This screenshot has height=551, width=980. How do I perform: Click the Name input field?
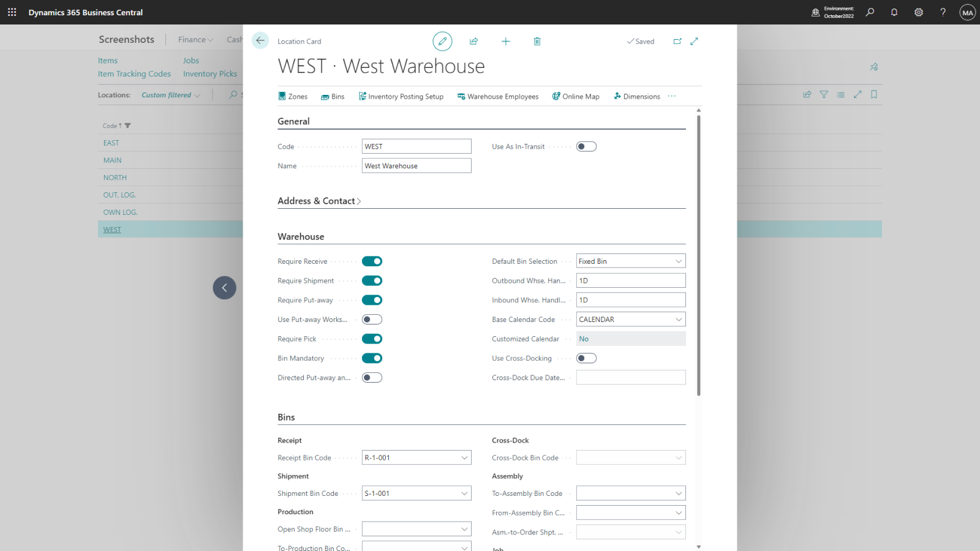tap(417, 166)
